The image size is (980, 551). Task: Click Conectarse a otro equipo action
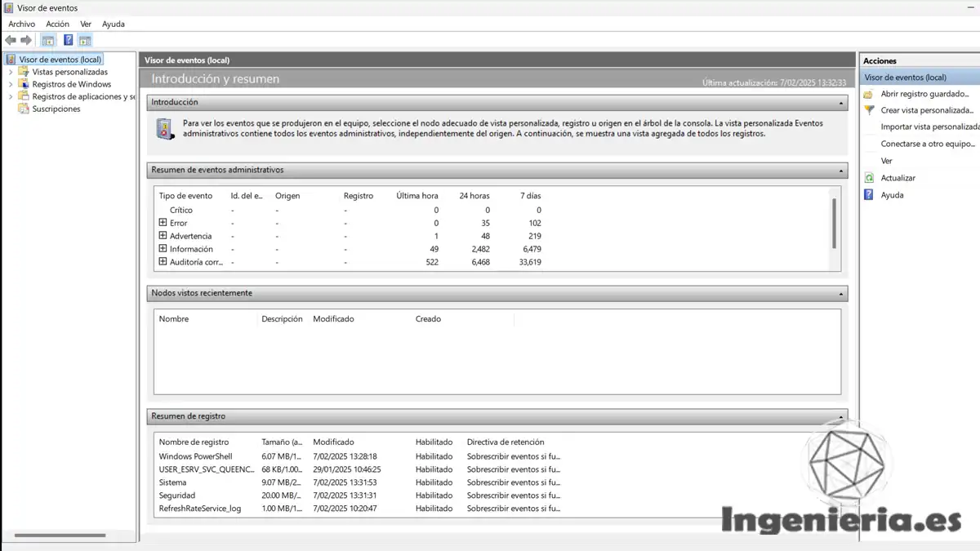pyautogui.click(x=928, y=144)
